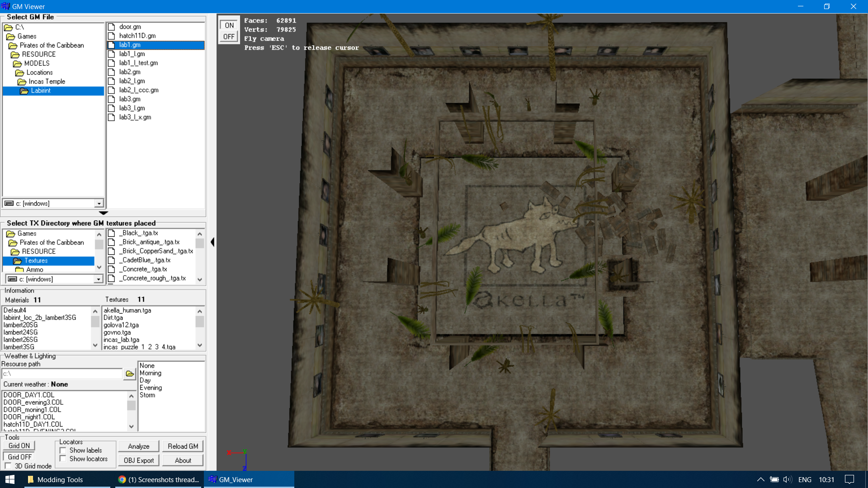Select None weather option
The height and width of the screenshot is (488, 868).
147,366
